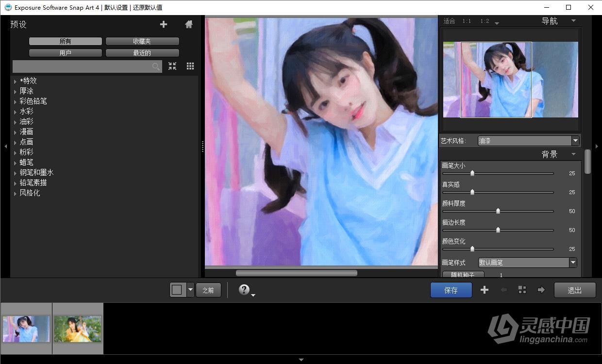The width and height of the screenshot is (602, 364).
Task: Adjust the 颜料厚度 slider
Action: click(498, 211)
